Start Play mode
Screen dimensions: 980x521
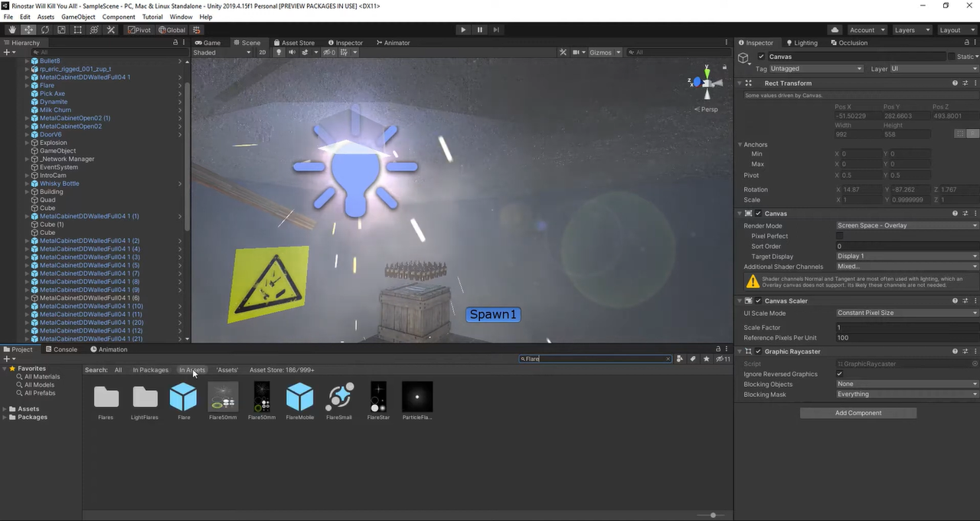[x=462, y=30]
